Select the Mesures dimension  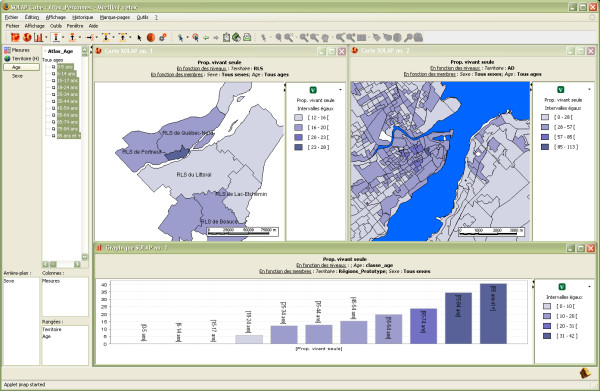click(x=17, y=50)
